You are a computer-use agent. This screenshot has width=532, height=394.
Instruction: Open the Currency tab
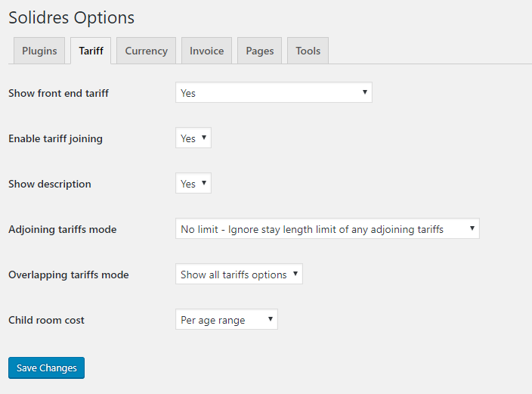click(146, 51)
